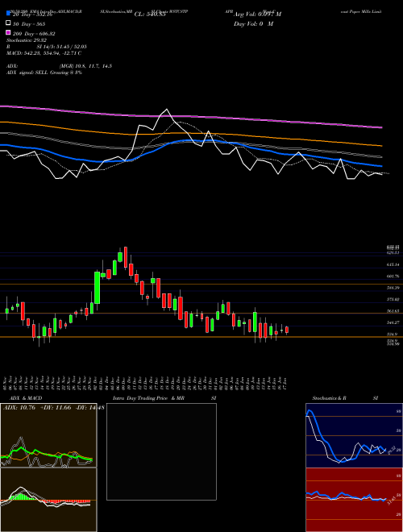This screenshot has height=532, width=403.
Task: Click the tallest red candlestick at the peak
Action: [126, 257]
